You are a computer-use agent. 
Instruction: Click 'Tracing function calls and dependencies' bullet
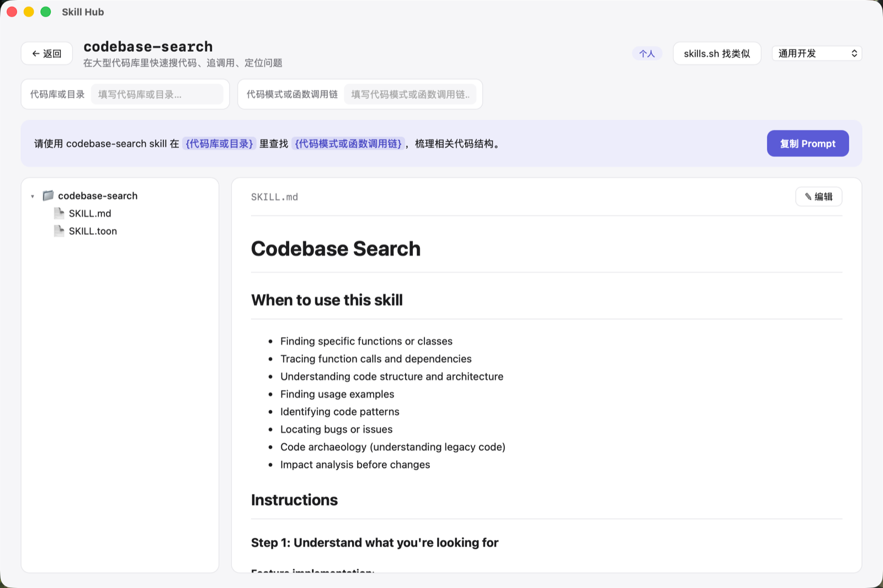pyautogui.click(x=376, y=359)
